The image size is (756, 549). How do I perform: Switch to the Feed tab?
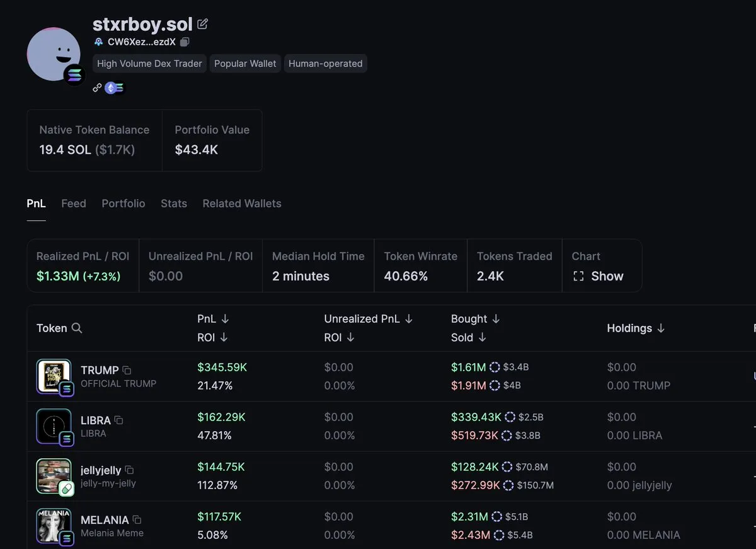(x=74, y=204)
